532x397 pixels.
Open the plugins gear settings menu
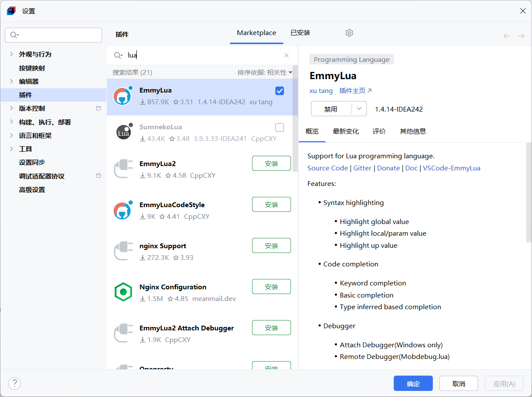(349, 32)
